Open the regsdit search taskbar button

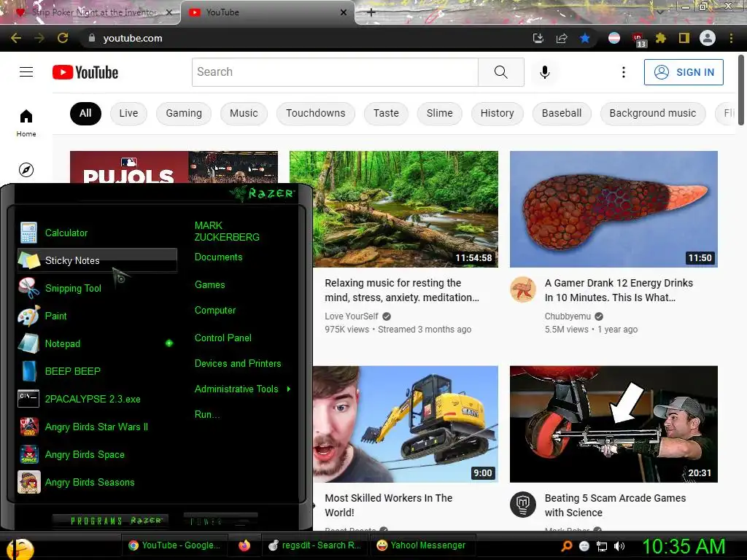click(314, 545)
